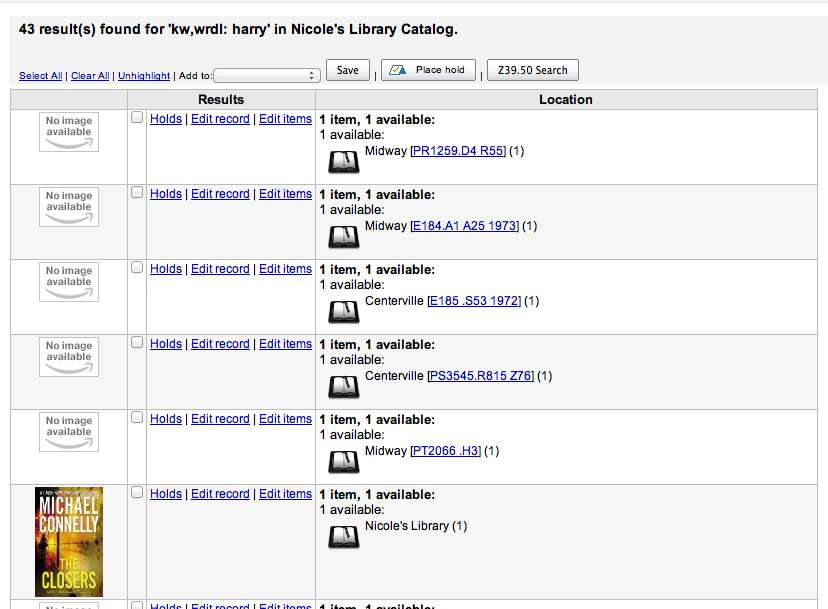Screen dimensions: 828x609
Task: Click the Unhighlight link
Action: click(144, 76)
